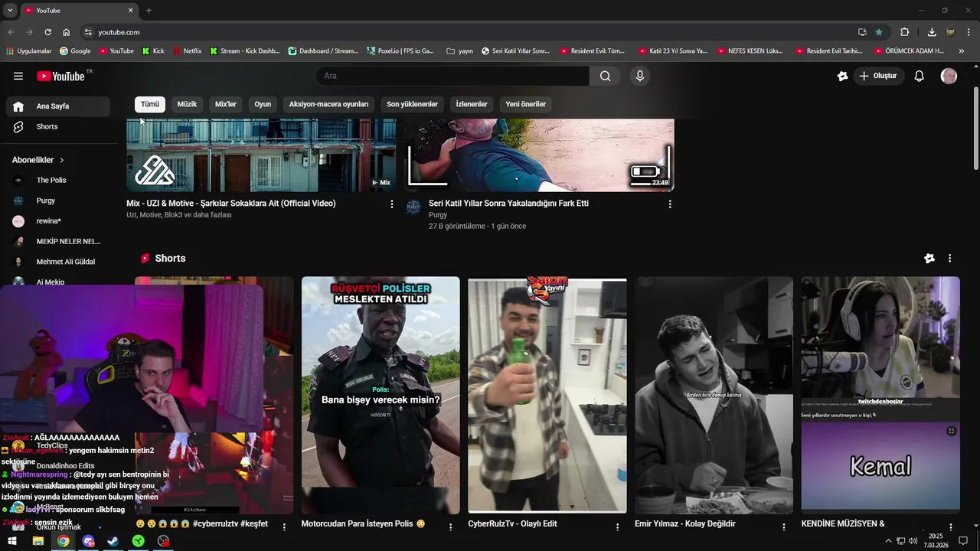Select İzlenenler filter chip
Screen dimensions: 980x551
472,104
